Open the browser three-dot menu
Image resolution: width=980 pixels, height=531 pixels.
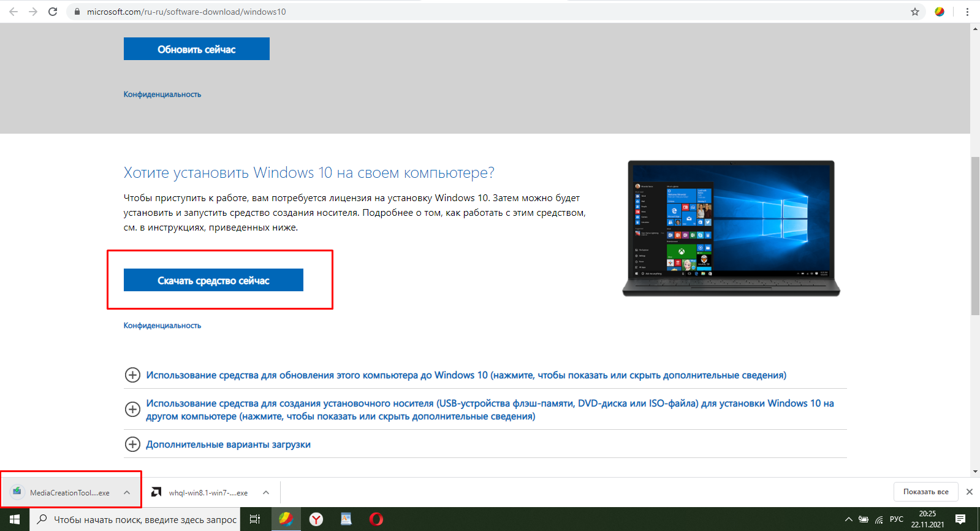(x=967, y=12)
